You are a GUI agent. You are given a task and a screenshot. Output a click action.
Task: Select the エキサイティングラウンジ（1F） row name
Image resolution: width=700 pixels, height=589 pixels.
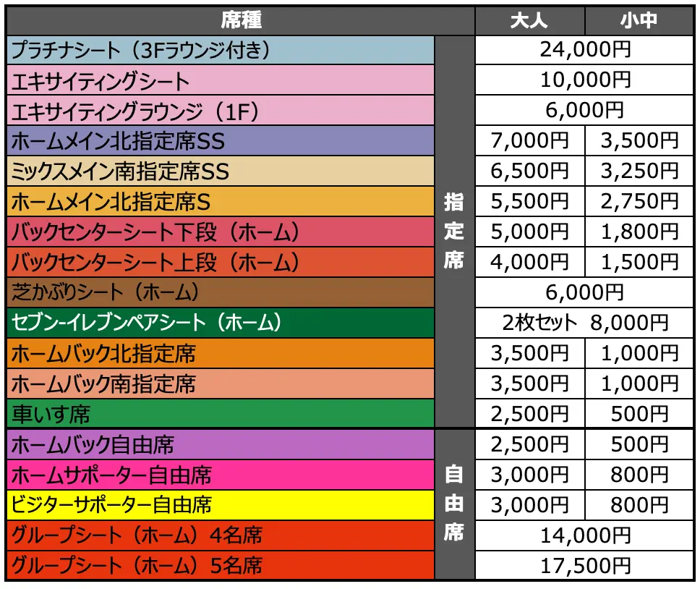click(221, 110)
